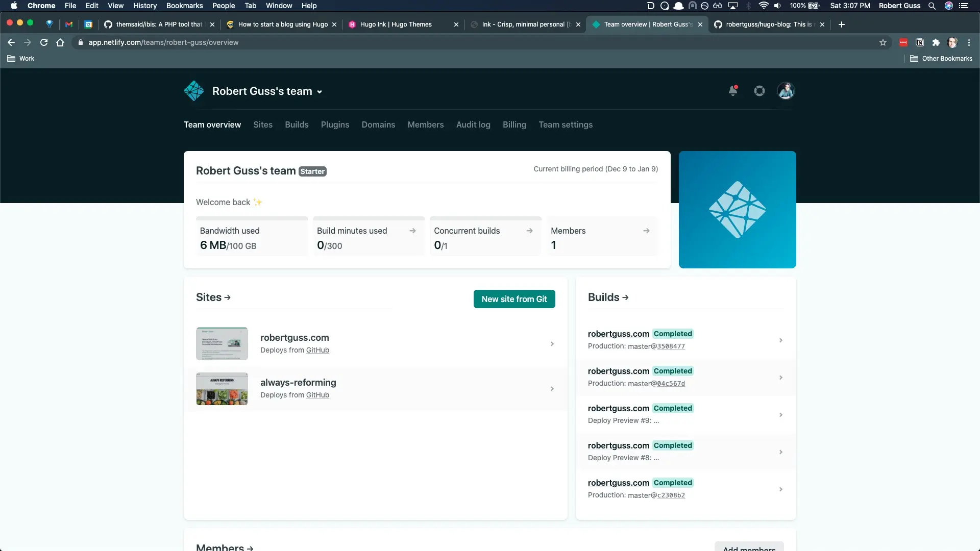Image resolution: width=980 pixels, height=551 pixels.
Task: Open the notifications bell icon
Action: coord(732,91)
